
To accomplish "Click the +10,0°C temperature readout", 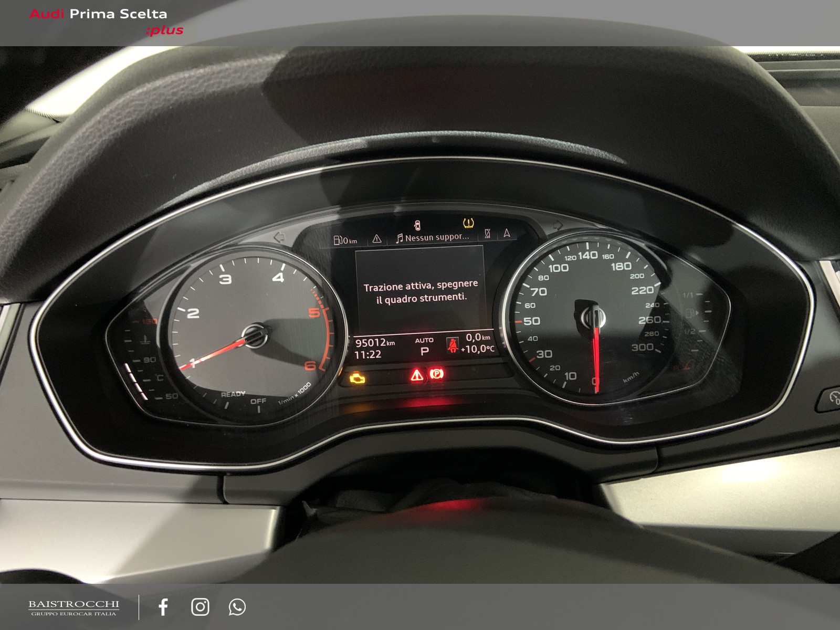I will coord(478,349).
